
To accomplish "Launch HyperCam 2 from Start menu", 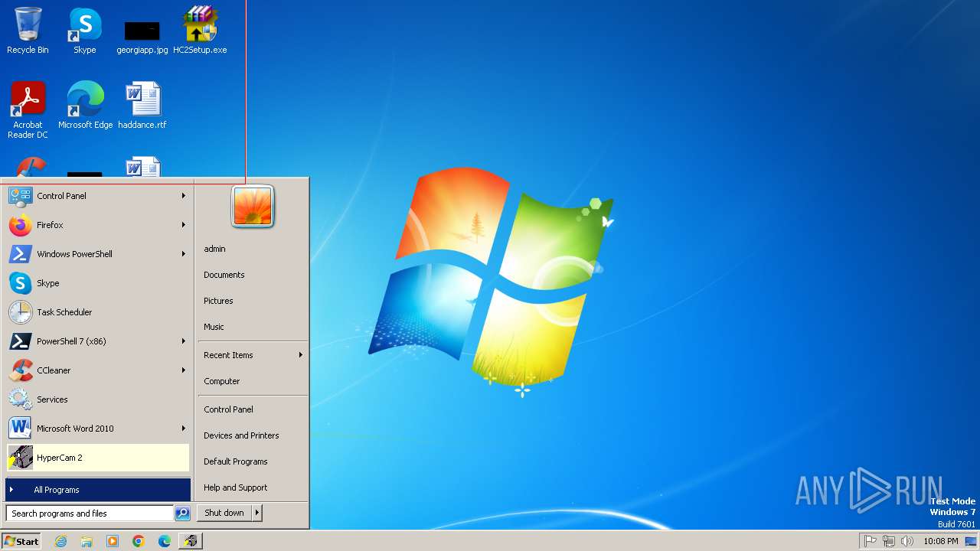I will click(x=97, y=458).
